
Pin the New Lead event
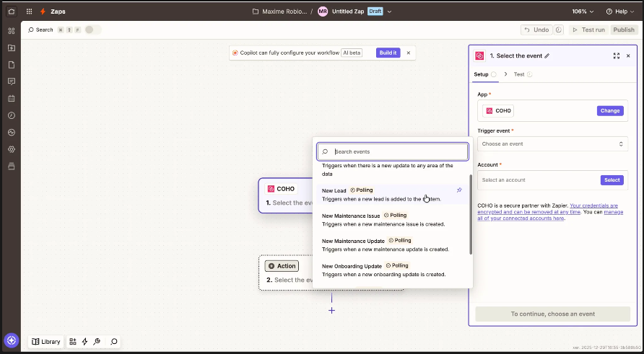pos(460,190)
